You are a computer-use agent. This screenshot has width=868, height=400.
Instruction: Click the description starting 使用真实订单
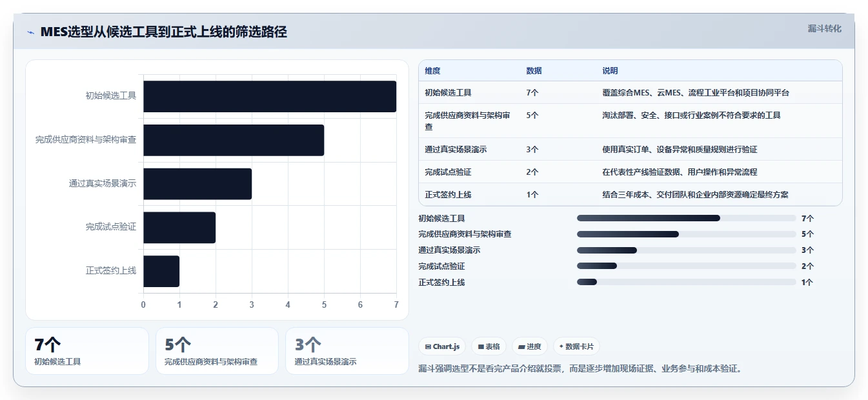680,150
